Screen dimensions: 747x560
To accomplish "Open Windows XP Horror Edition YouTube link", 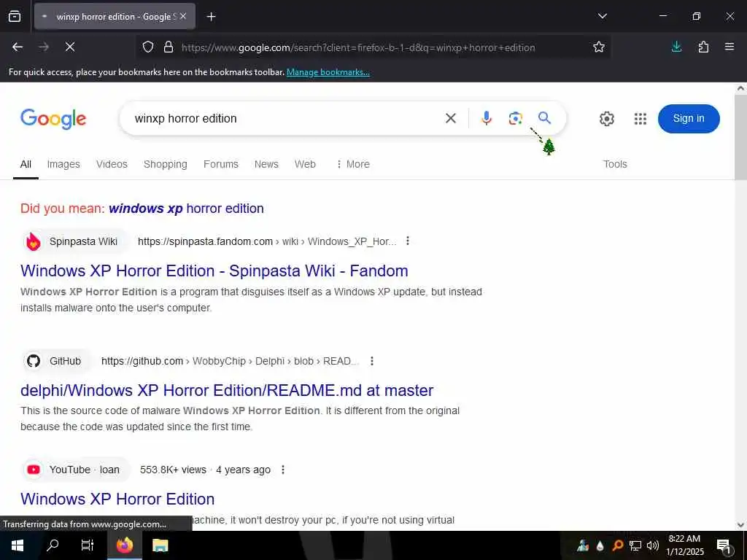I will (117, 499).
